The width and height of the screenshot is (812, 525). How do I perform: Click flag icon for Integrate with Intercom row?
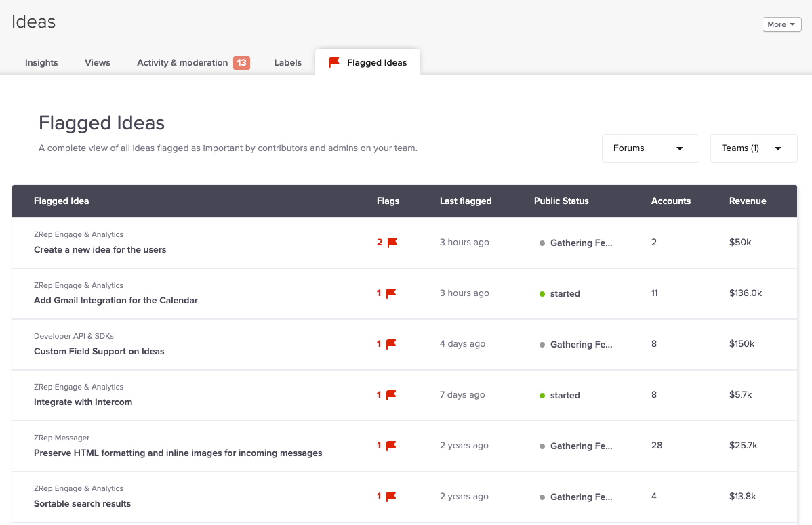(x=391, y=394)
